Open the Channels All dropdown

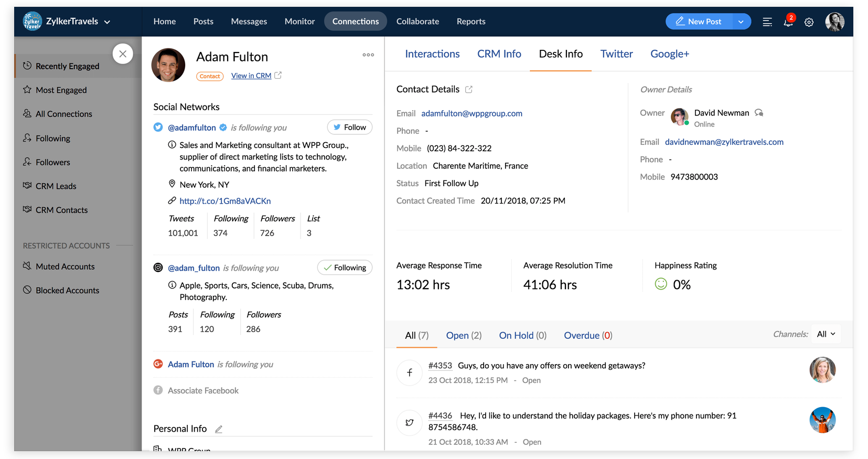(x=826, y=334)
